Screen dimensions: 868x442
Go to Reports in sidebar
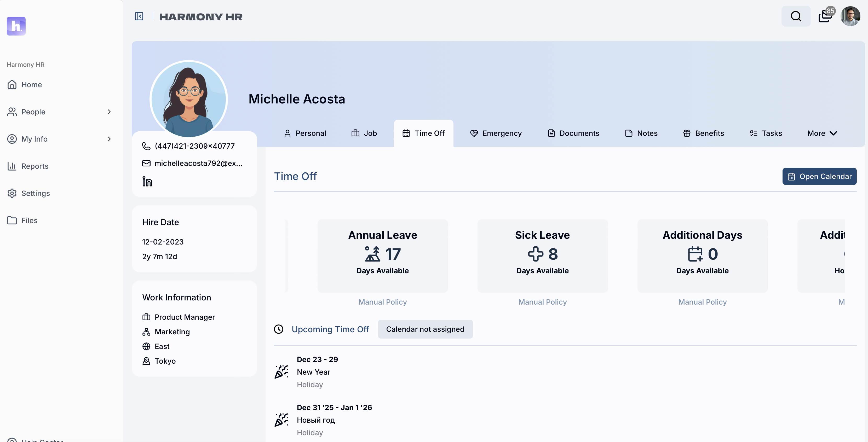pyautogui.click(x=35, y=166)
